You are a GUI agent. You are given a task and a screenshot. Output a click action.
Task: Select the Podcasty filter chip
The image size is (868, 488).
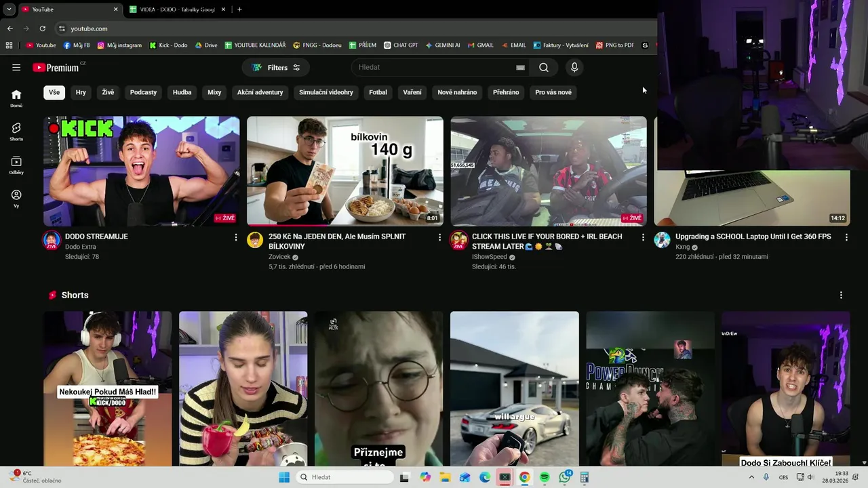(143, 92)
